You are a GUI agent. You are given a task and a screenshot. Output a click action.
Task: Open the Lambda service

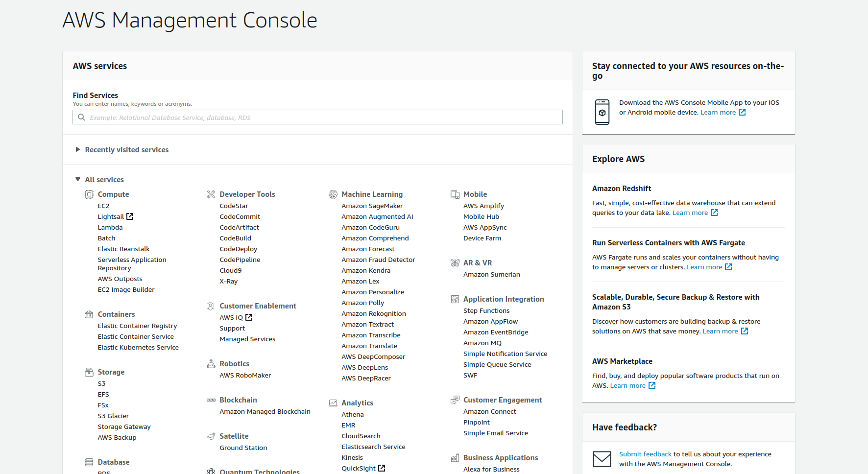pyautogui.click(x=110, y=228)
